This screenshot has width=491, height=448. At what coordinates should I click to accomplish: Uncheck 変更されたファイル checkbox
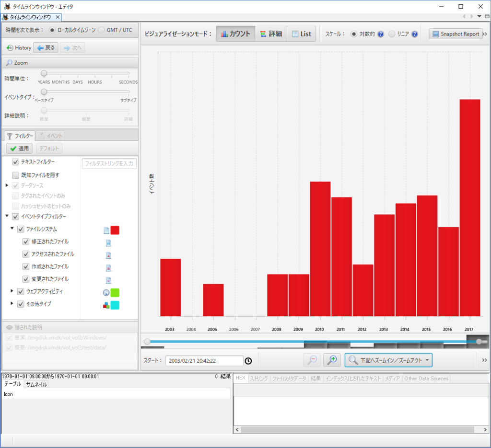26,279
